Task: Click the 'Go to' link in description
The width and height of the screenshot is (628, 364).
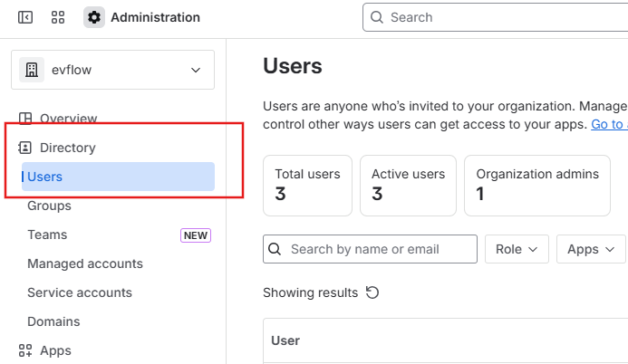Action: (609, 124)
